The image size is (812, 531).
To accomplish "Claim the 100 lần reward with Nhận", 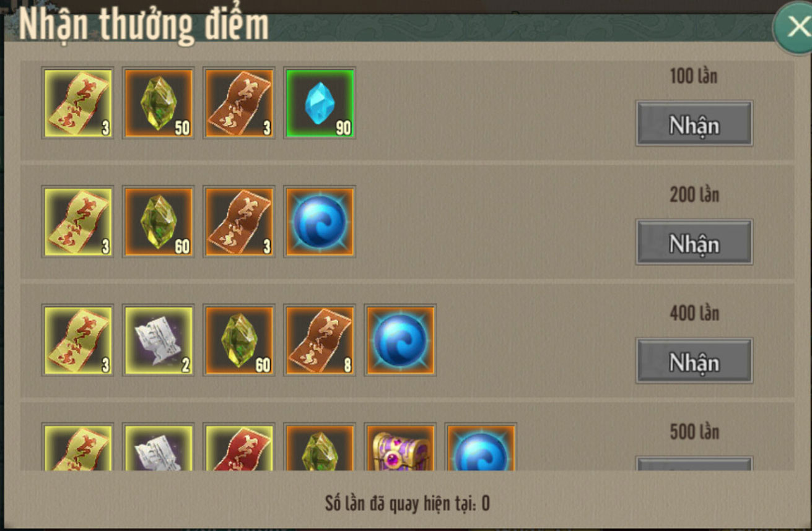I will 694,124.
